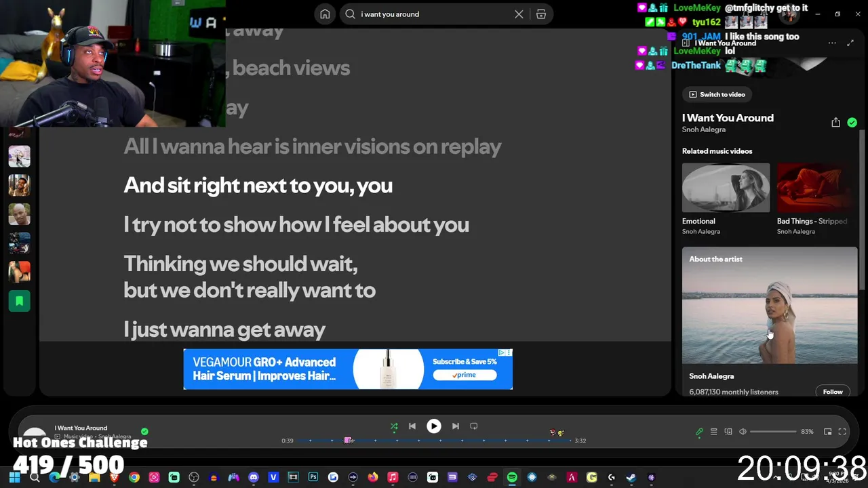Screen dimensions: 868x488
Task: Open the Browse icon beside search
Action: click(x=541, y=14)
